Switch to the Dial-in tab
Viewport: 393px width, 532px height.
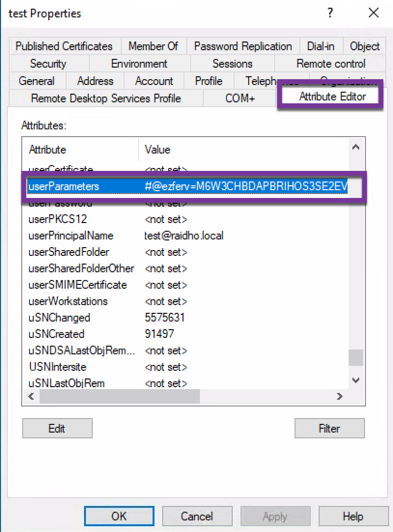(321, 46)
